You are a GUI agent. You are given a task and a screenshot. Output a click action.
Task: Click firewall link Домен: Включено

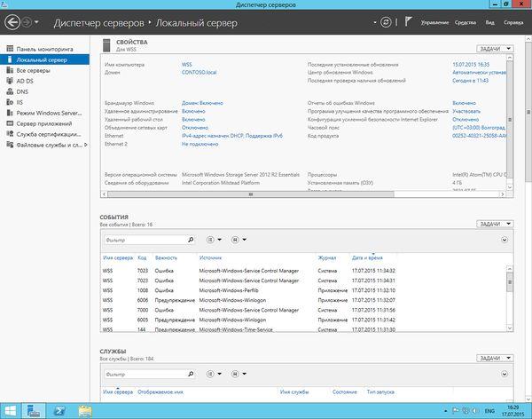[202, 103]
